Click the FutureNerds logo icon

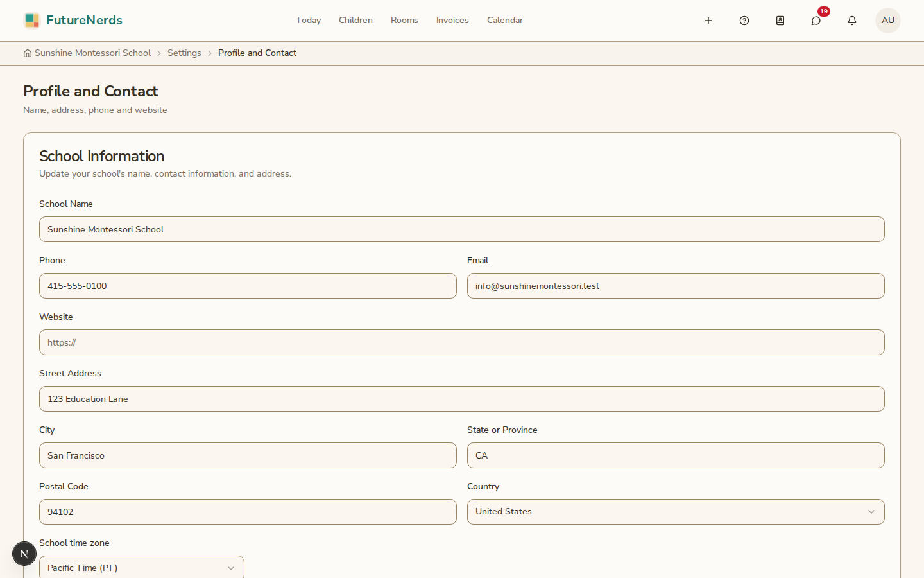32,21
